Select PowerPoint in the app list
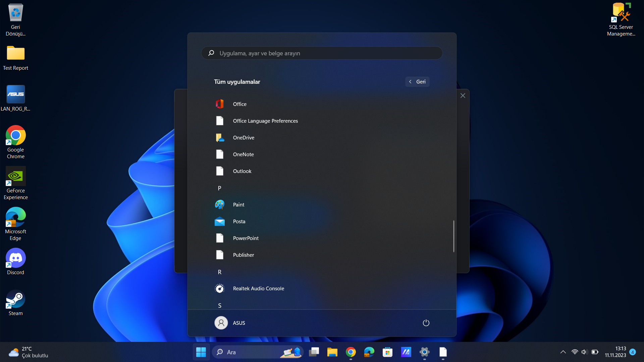 [246, 238]
